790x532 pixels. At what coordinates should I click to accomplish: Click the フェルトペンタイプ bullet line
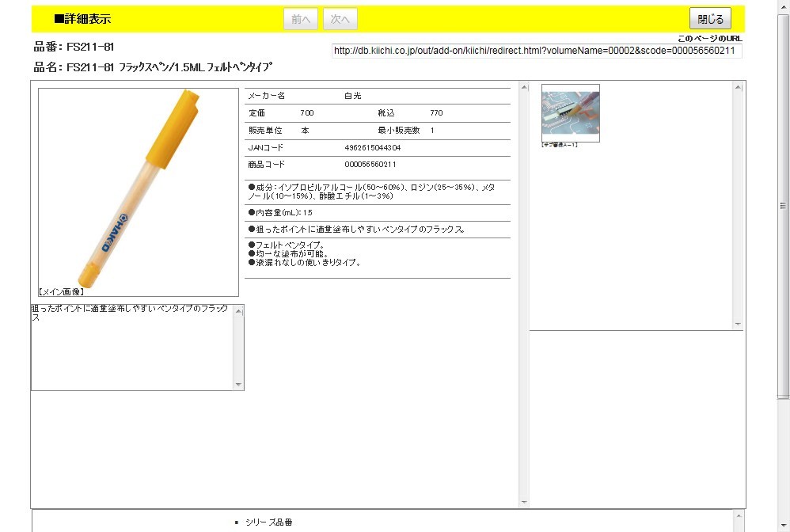point(287,245)
